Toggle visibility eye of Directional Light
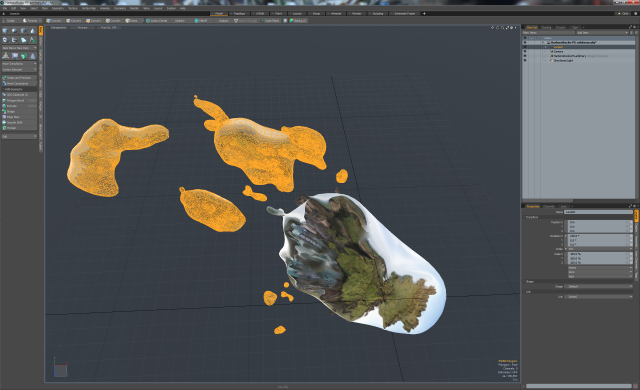640x390 pixels. point(525,60)
